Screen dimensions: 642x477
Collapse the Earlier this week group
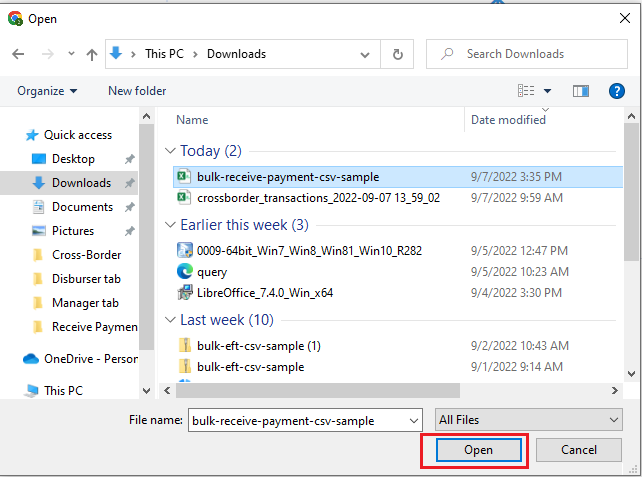[170, 225]
